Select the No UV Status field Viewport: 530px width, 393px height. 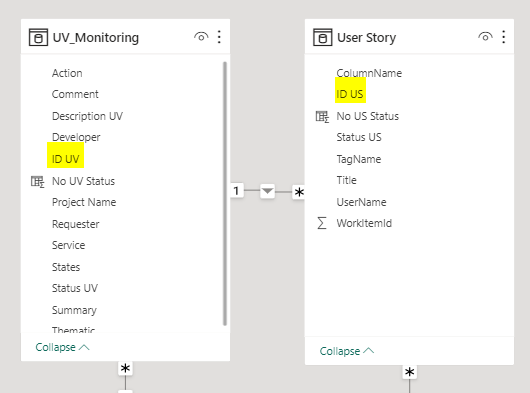(x=83, y=181)
